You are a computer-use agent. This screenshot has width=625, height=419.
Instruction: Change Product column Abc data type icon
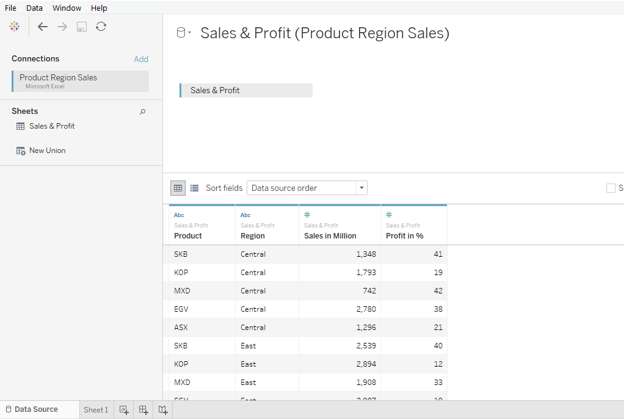click(179, 215)
